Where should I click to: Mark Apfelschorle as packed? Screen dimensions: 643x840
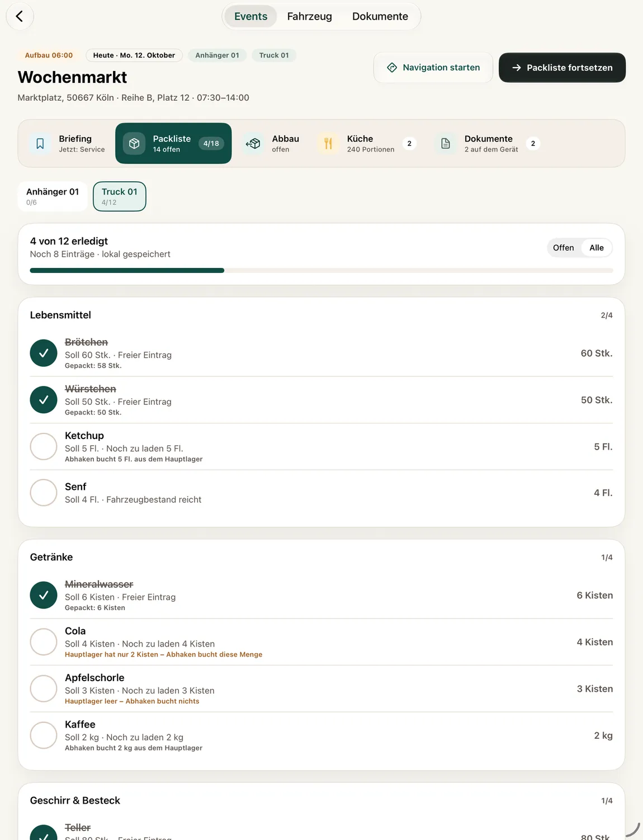(x=44, y=688)
